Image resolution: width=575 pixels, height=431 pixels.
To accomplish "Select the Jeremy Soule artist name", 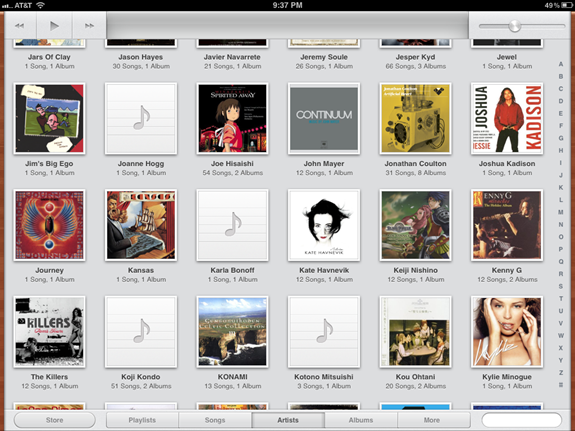I will click(324, 57).
